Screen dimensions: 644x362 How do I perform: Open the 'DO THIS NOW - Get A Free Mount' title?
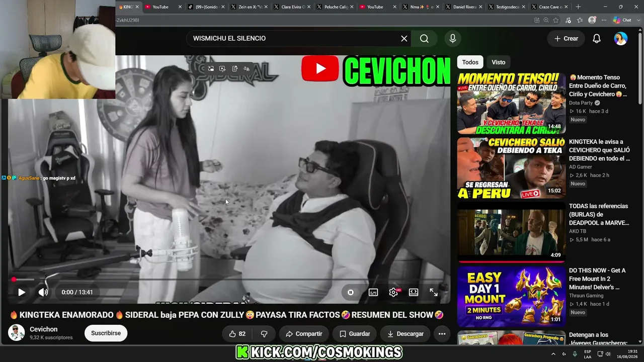point(598,279)
